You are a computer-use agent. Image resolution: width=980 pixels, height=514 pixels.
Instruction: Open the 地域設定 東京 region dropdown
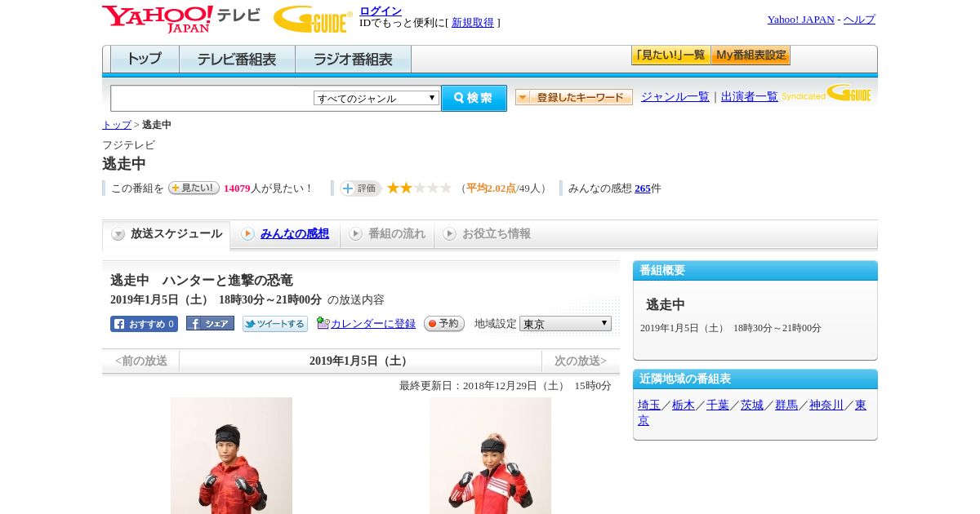pos(565,324)
